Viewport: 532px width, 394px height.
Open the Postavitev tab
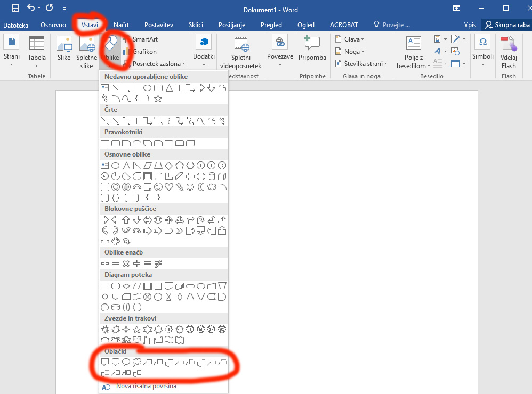(159, 24)
